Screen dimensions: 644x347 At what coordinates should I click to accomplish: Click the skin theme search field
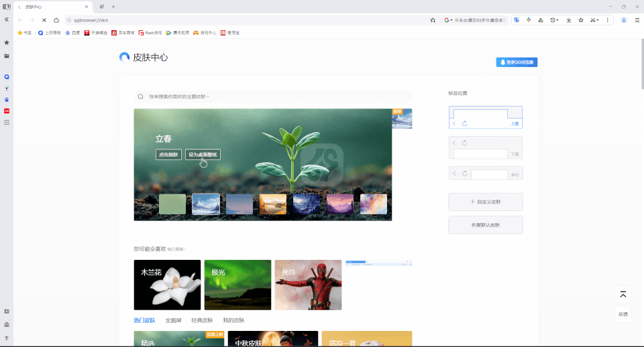pyautogui.click(x=273, y=96)
